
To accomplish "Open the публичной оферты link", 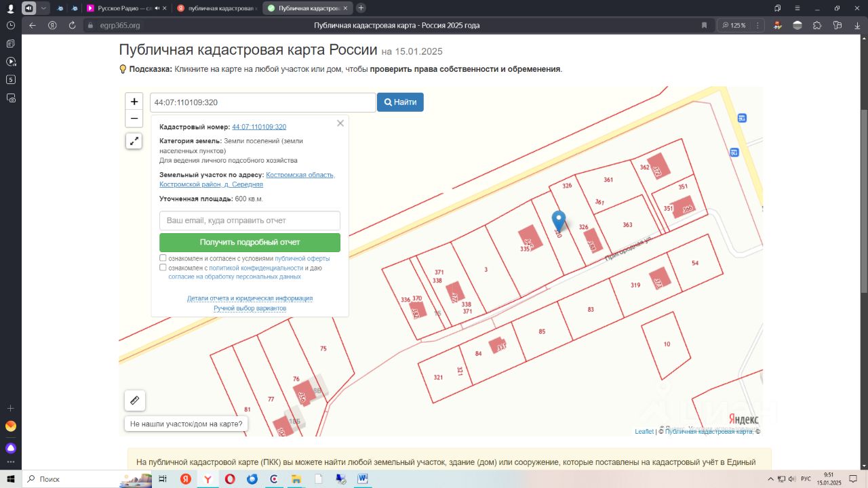I will point(302,259).
